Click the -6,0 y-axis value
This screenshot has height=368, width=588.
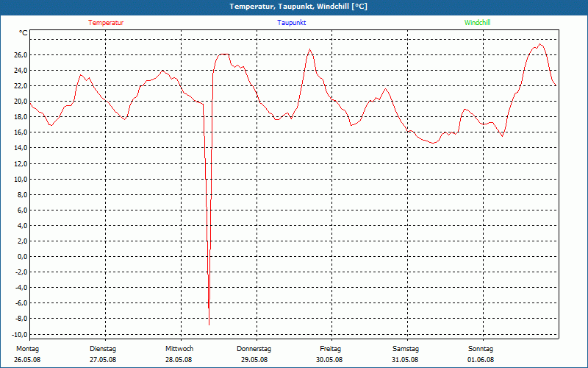click(21, 303)
